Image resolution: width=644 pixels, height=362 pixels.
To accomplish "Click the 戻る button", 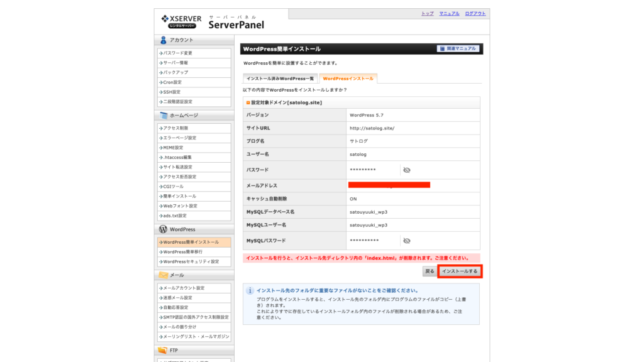I will pos(430,271).
